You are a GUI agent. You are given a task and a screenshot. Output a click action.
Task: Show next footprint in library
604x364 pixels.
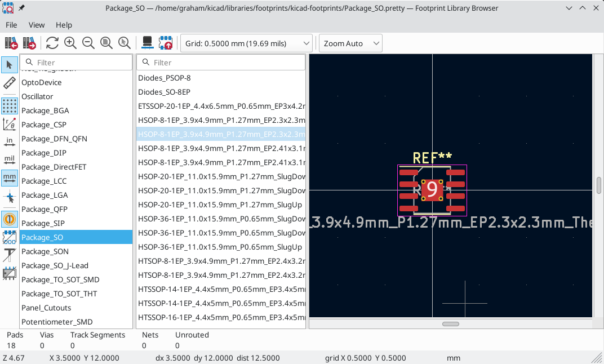click(29, 43)
